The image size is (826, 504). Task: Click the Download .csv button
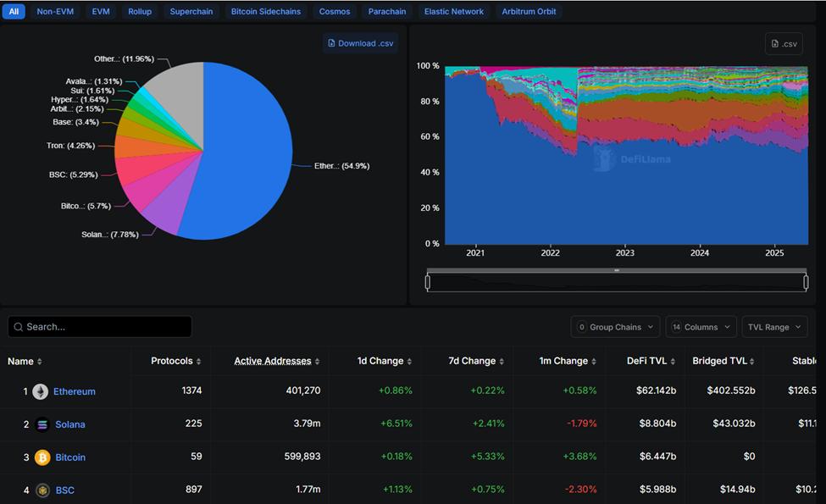click(x=359, y=42)
